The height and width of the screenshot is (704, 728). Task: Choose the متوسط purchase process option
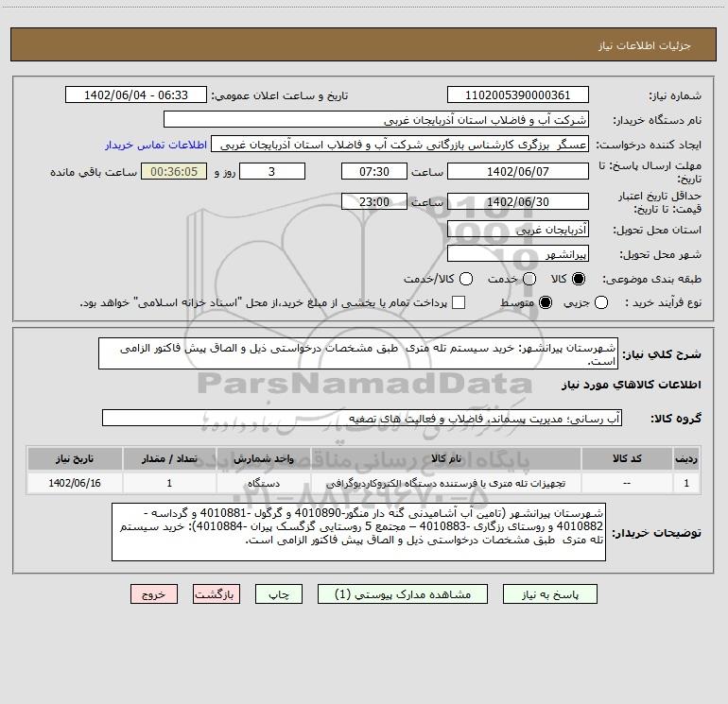click(546, 302)
